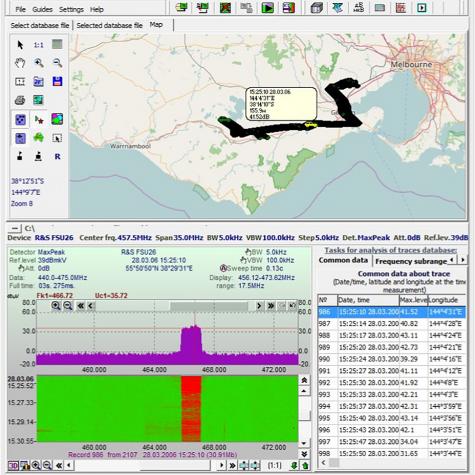Click the green up arrow icon
The height and width of the screenshot is (475, 475).
point(305,465)
